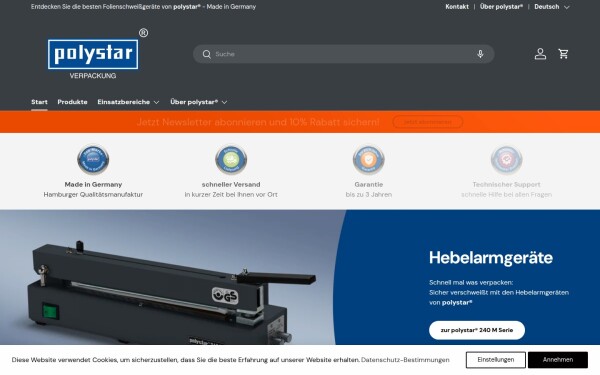The width and height of the screenshot is (600, 375).
Task: Click 'bis zu 3 Jahren' text
Action: tap(368, 194)
